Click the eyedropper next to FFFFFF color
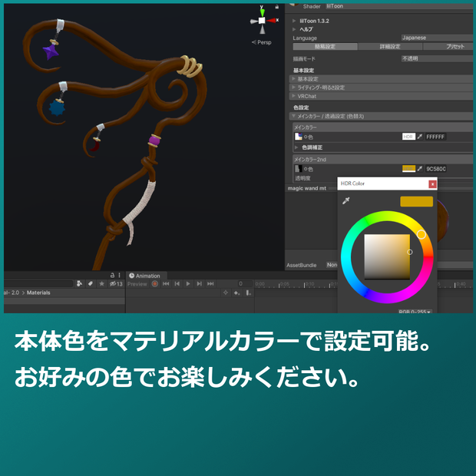 coord(420,137)
